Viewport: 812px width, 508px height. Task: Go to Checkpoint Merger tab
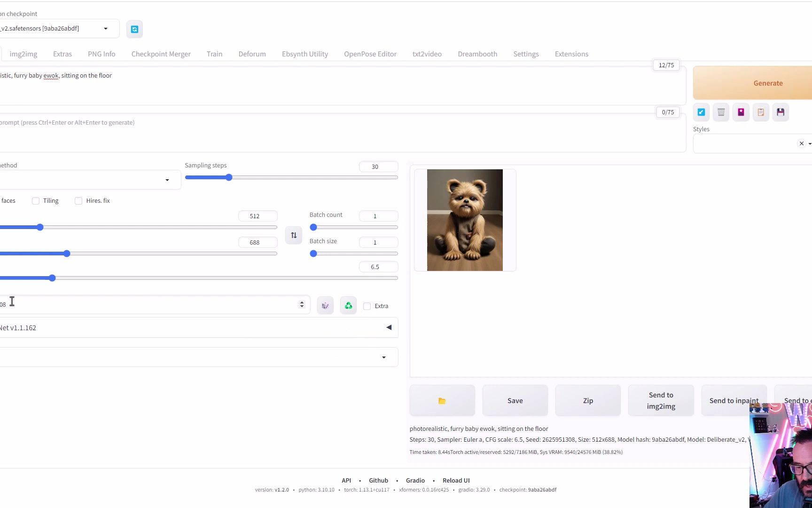click(x=161, y=54)
